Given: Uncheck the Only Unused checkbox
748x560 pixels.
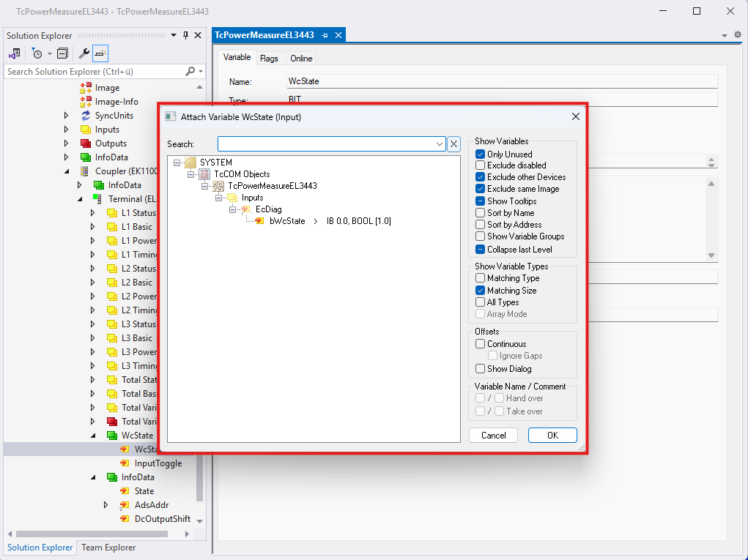Looking at the screenshot, I should tap(481, 154).
